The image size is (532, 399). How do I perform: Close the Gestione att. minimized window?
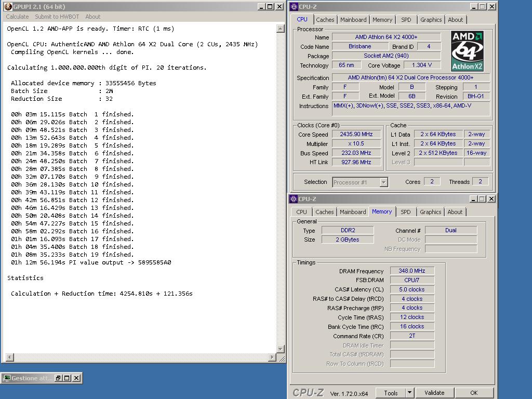[77, 378]
